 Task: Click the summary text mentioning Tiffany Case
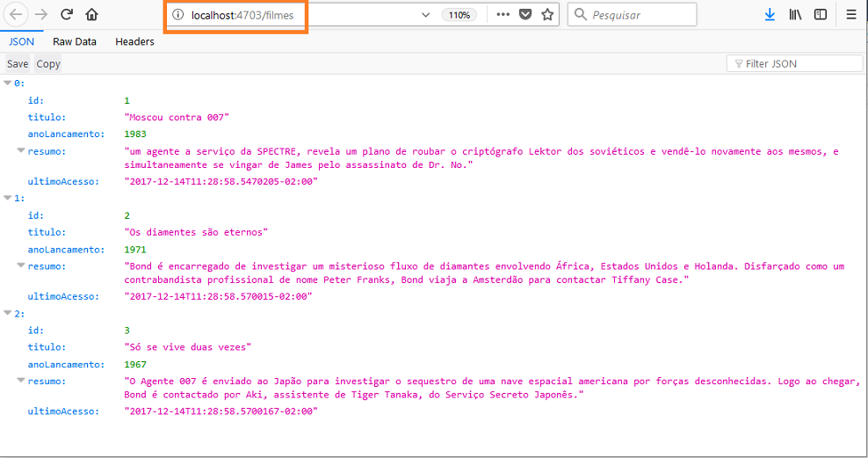[x=484, y=273]
